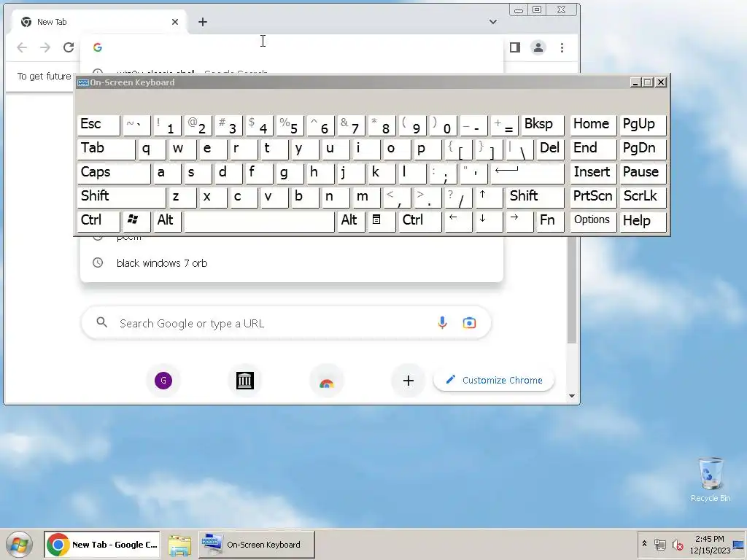Image resolution: width=747 pixels, height=560 pixels.
Task: Click the Del key
Action: pyautogui.click(x=550, y=149)
